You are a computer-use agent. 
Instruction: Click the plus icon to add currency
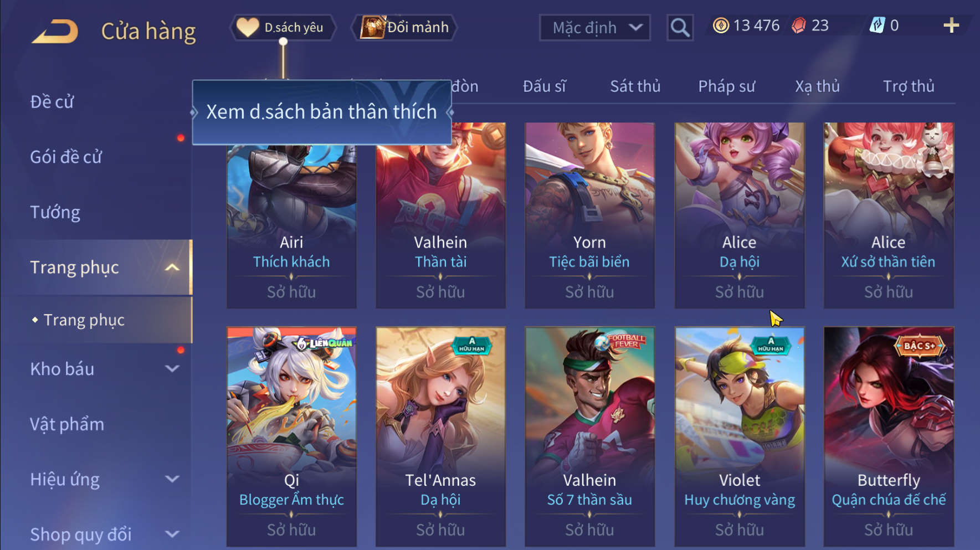click(x=951, y=25)
